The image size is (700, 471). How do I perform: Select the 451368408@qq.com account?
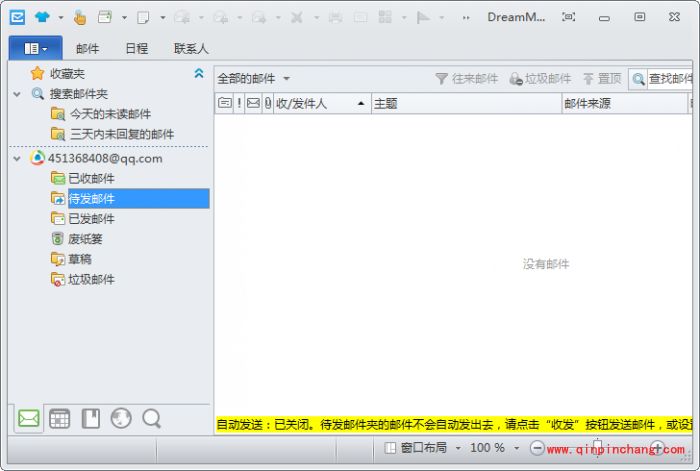tap(105, 158)
